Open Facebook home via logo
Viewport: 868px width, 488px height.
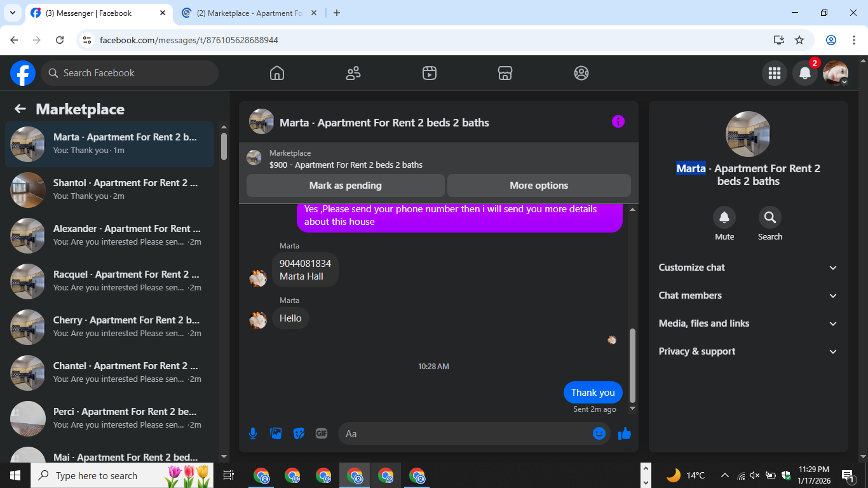(x=23, y=73)
